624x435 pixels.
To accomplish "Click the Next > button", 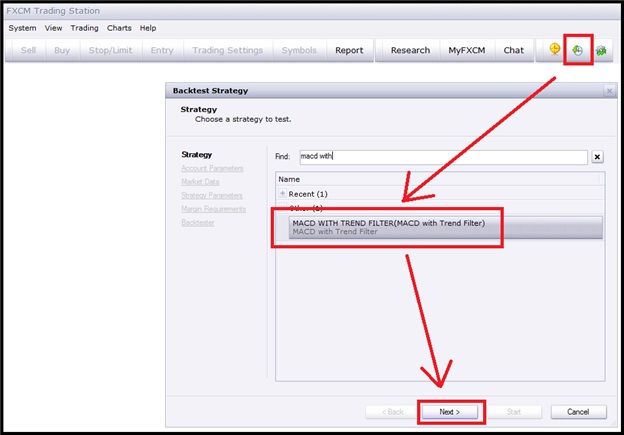I will coord(450,412).
